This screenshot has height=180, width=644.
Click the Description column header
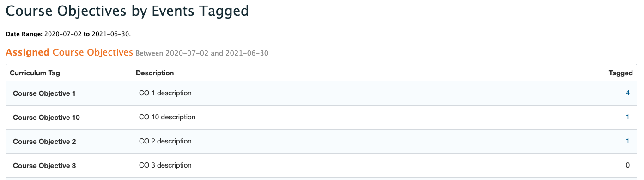click(155, 73)
